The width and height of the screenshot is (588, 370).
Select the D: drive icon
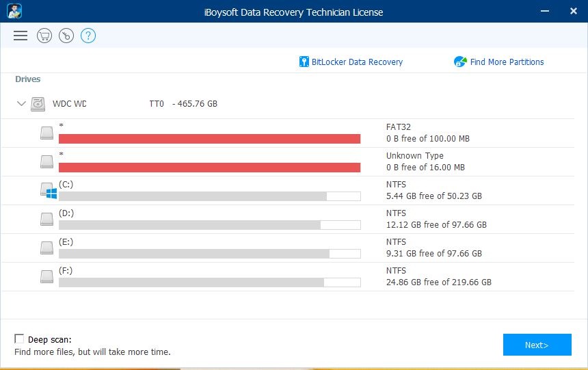pos(47,219)
